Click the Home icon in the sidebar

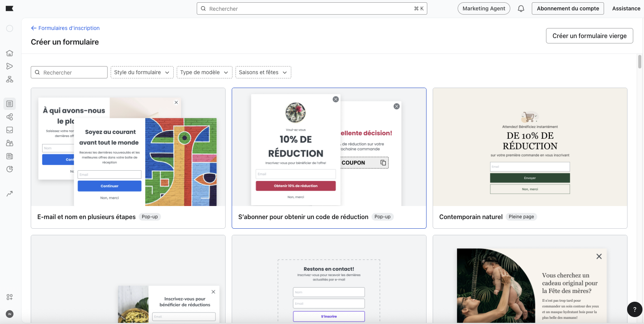tap(10, 53)
